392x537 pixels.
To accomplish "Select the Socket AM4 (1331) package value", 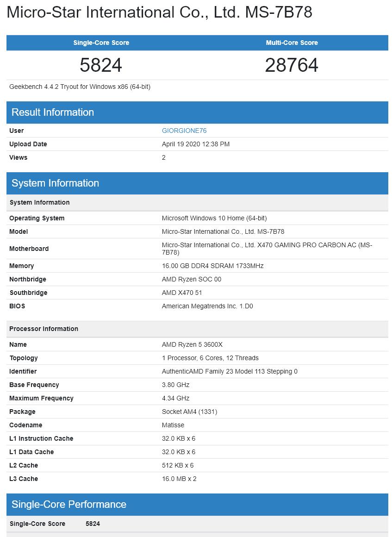I will pyautogui.click(x=189, y=412).
